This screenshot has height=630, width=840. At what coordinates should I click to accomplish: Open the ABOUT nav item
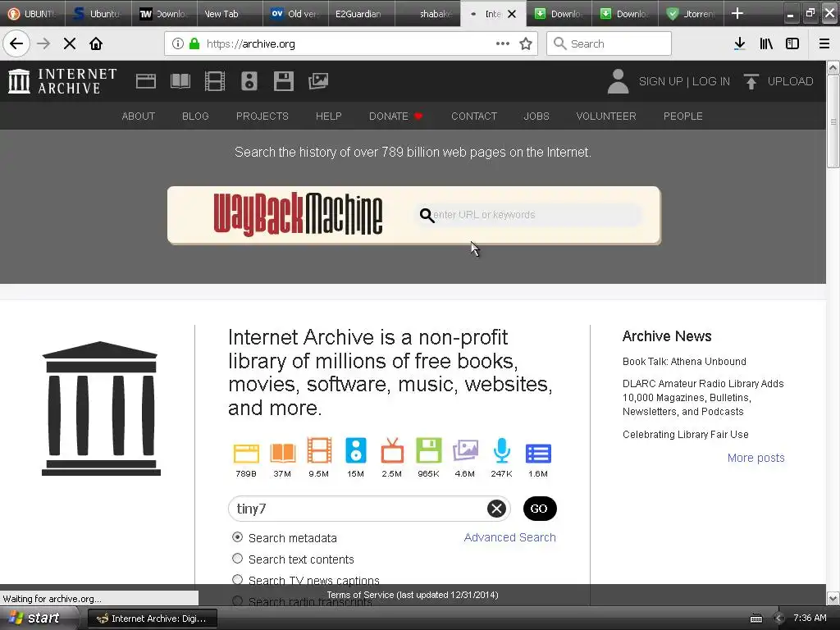coord(138,116)
